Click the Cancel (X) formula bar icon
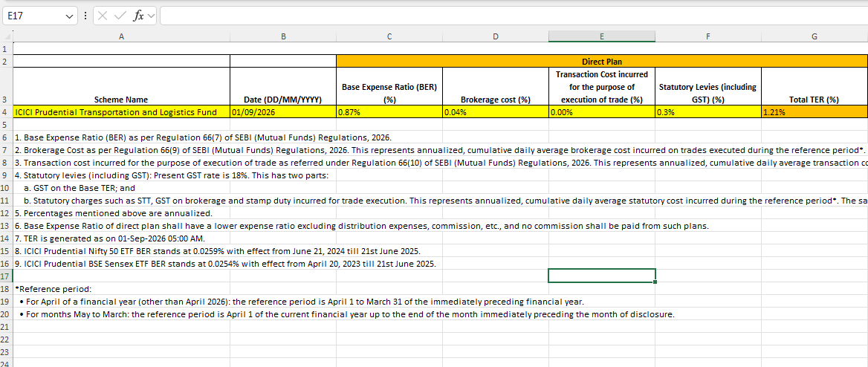The image size is (868, 367). 103,16
